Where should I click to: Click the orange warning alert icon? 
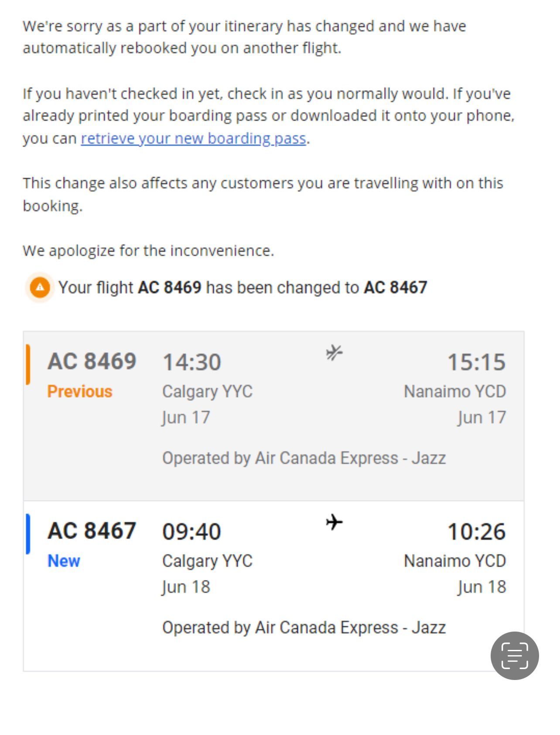pos(40,287)
